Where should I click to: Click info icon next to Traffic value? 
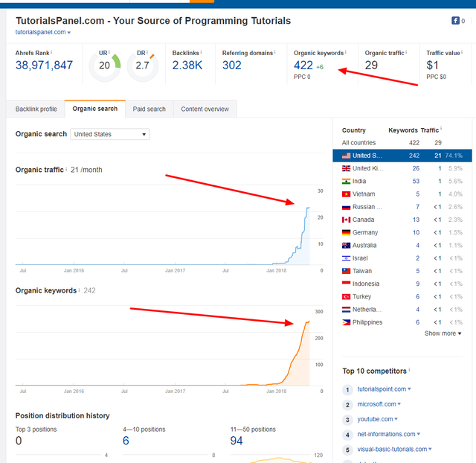(463, 53)
